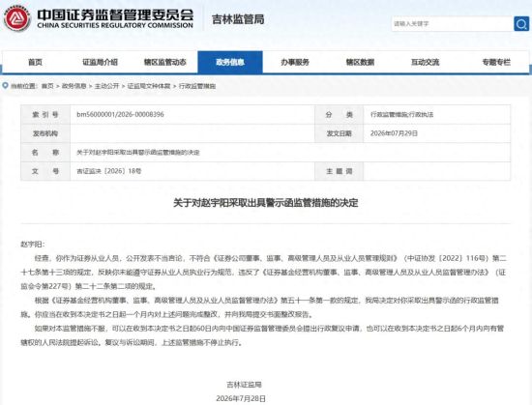
Task: Click the document title in 名称 row
Action: click(138, 153)
